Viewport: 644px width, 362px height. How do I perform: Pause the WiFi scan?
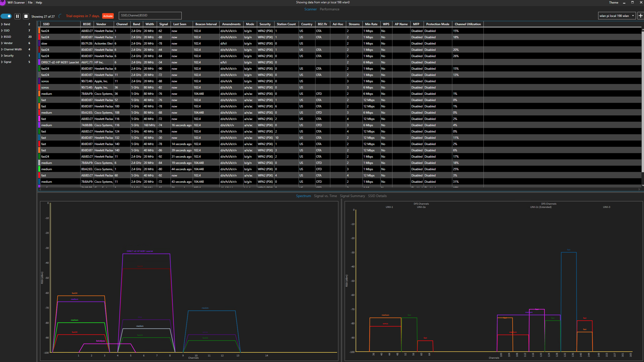(x=17, y=16)
